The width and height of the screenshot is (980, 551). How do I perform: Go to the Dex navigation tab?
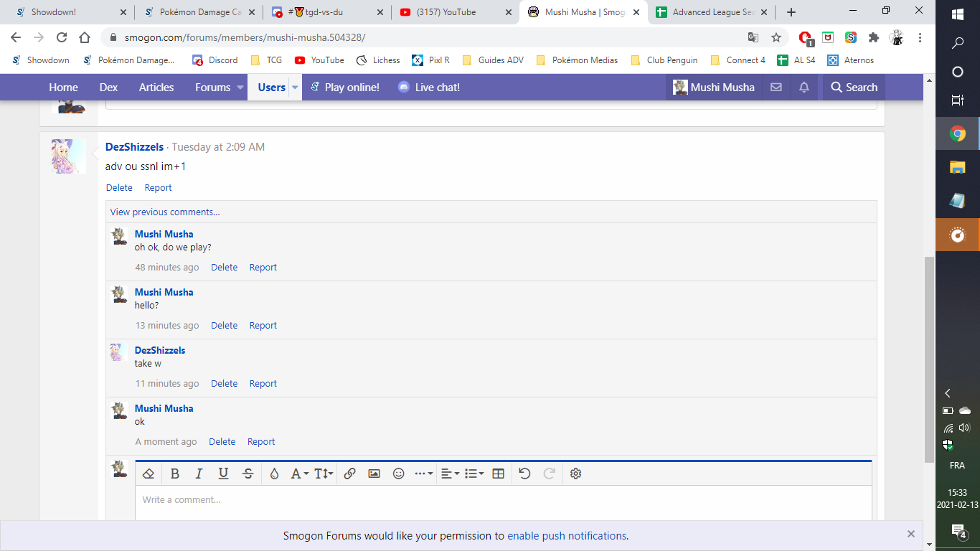(x=108, y=87)
